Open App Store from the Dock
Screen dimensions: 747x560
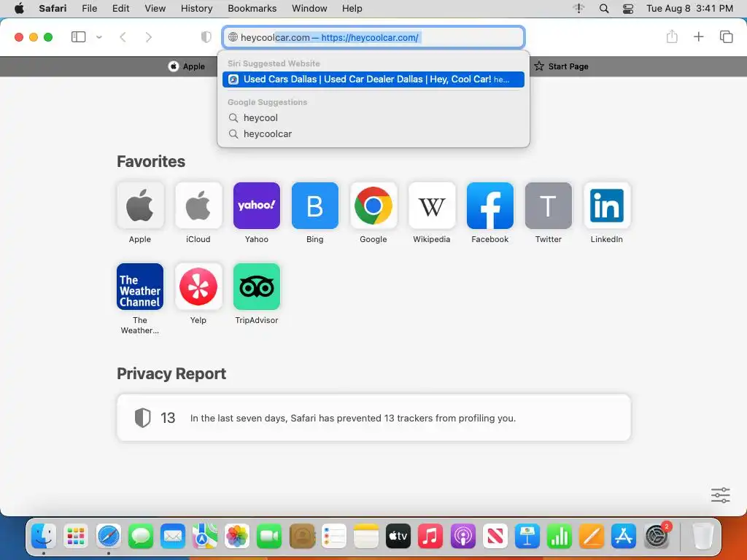click(624, 536)
